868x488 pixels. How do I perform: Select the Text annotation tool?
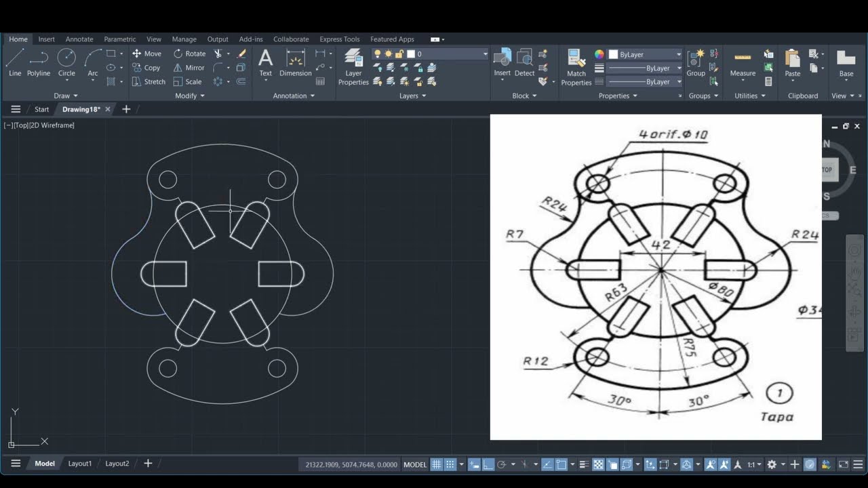(x=266, y=62)
